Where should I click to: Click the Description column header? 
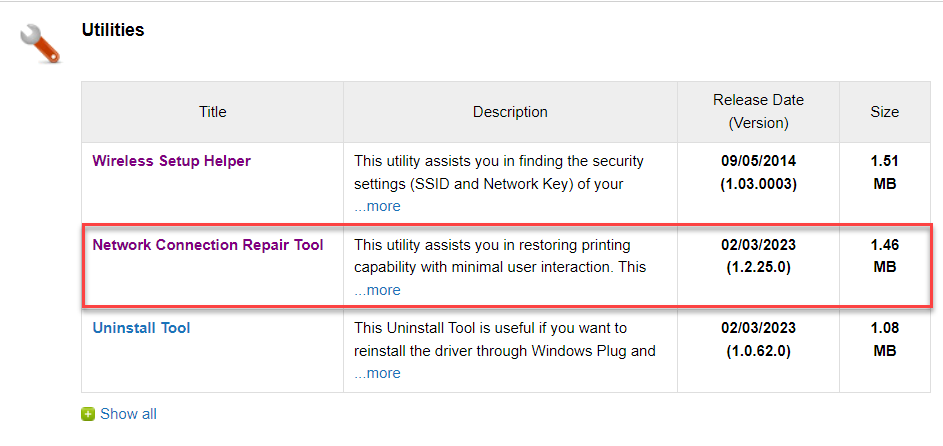point(510,112)
